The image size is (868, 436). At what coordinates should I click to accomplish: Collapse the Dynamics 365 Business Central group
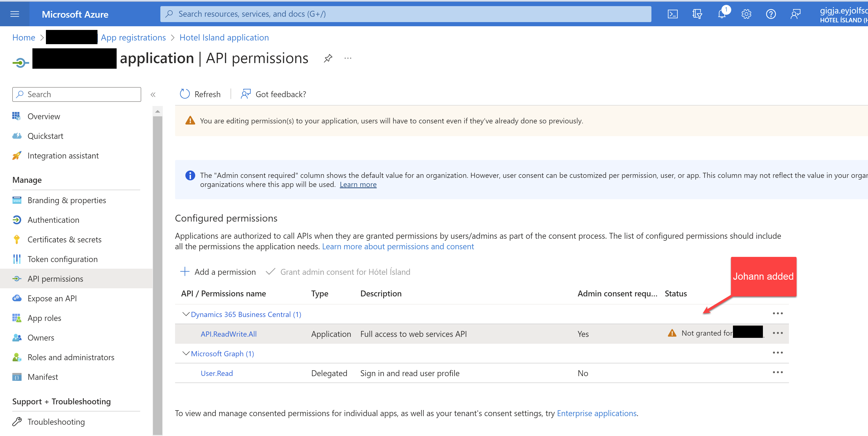pos(186,314)
